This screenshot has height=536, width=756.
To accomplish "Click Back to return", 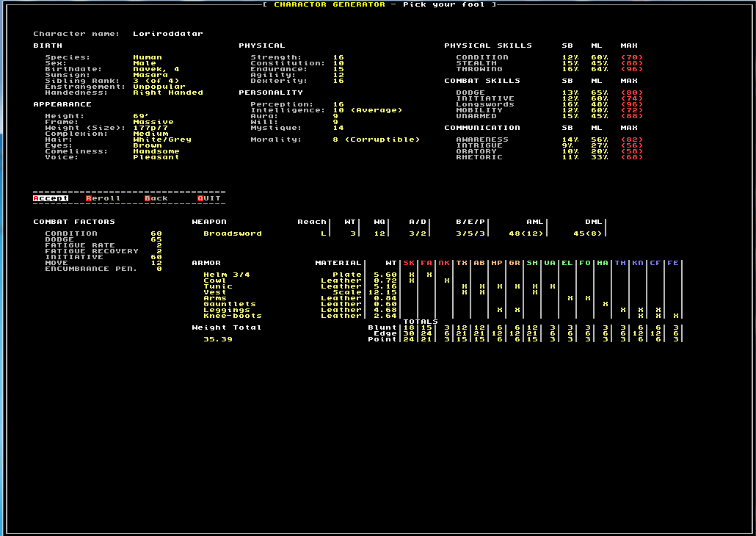I will (x=156, y=198).
